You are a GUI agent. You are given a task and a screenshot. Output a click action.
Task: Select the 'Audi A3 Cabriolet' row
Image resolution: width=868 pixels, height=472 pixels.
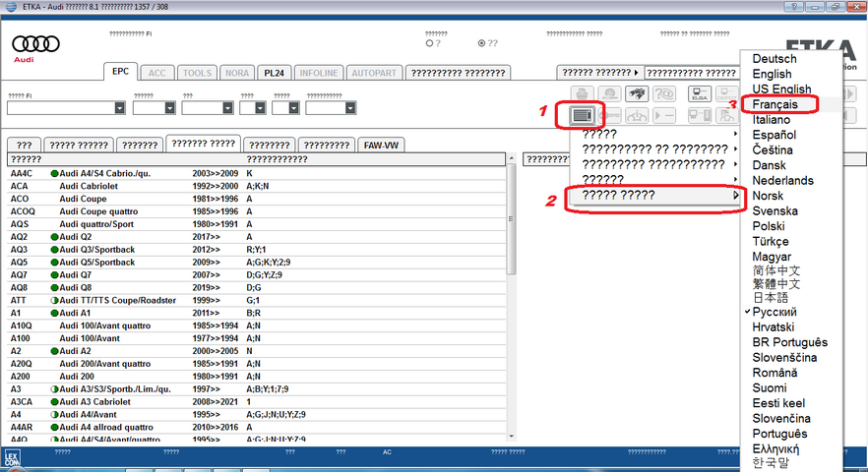tap(256, 402)
